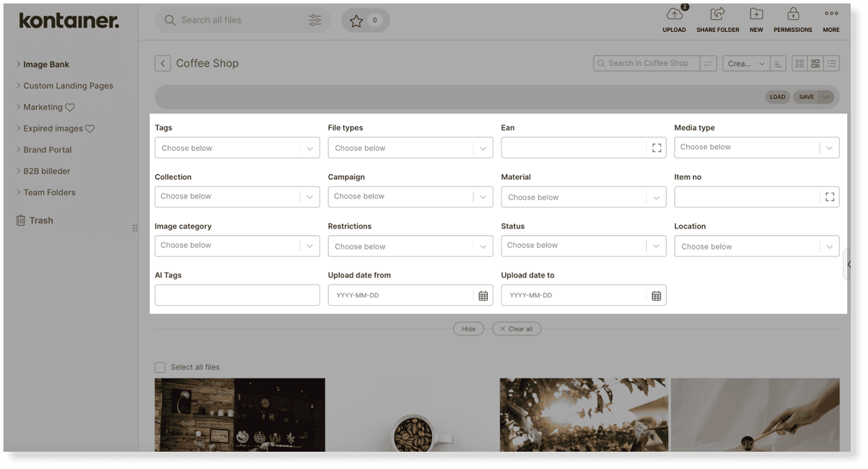The image size is (868, 469).
Task: Toggle favorites with the star counter
Action: tap(365, 20)
